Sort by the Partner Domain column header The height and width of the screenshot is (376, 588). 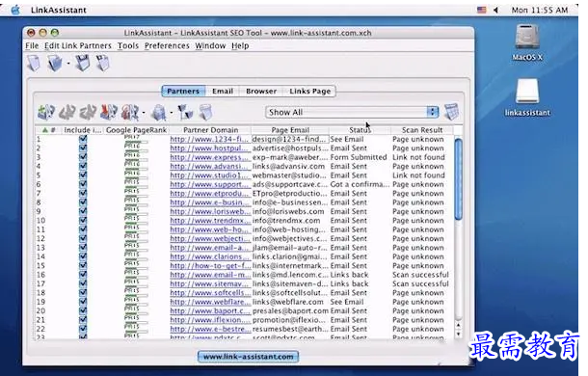pos(210,130)
